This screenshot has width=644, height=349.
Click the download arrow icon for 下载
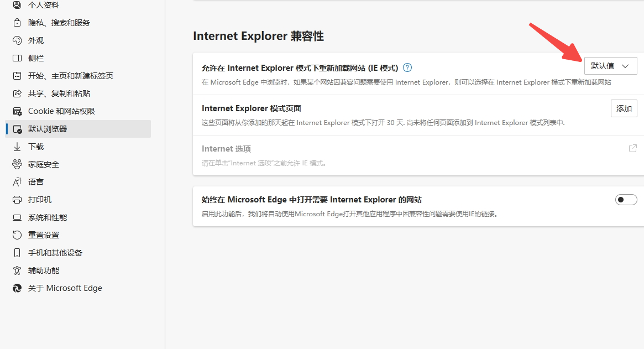tap(17, 147)
